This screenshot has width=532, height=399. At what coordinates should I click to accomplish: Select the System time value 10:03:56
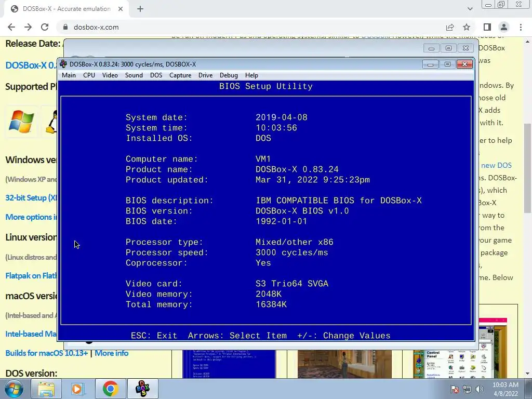[276, 128]
